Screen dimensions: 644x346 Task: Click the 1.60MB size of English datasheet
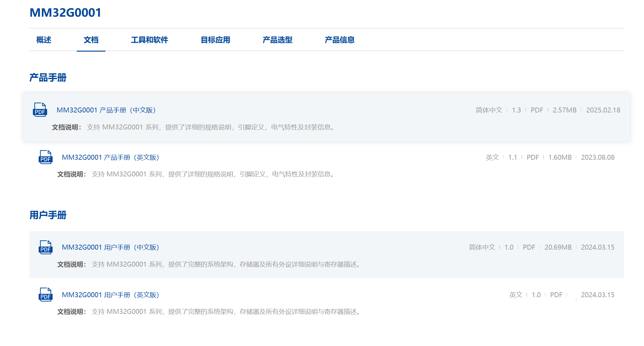[x=560, y=158]
